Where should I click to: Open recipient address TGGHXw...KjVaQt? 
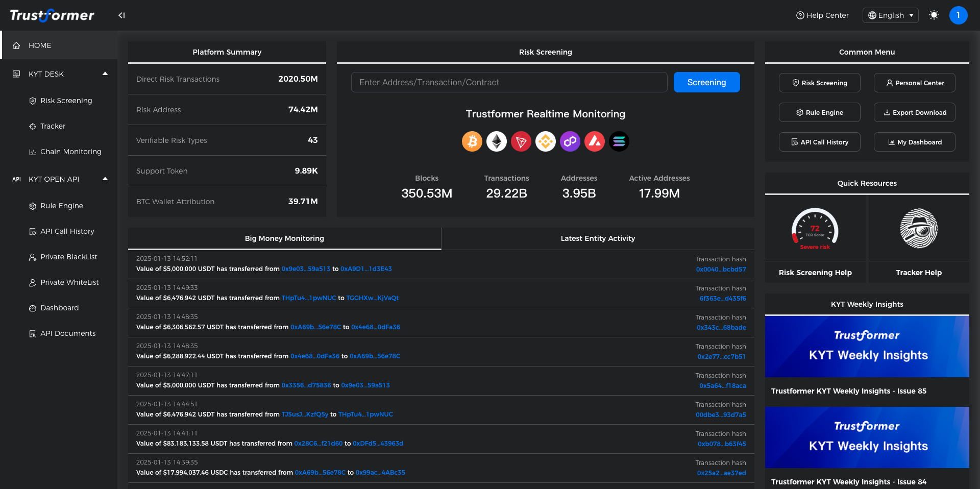click(x=372, y=298)
